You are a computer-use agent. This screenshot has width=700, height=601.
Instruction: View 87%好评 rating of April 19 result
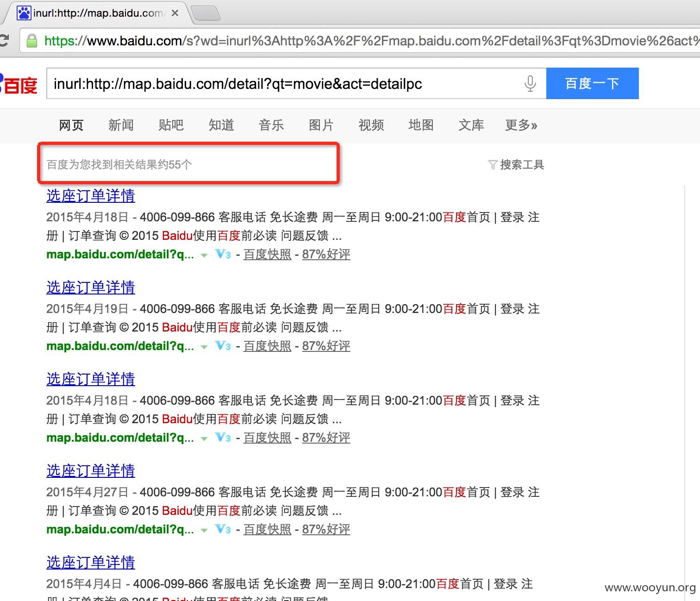coord(326,346)
